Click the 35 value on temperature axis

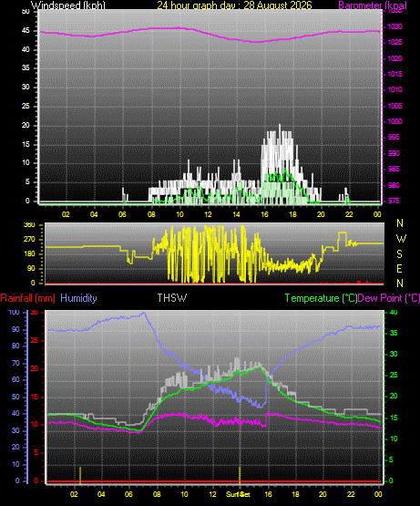(x=394, y=333)
